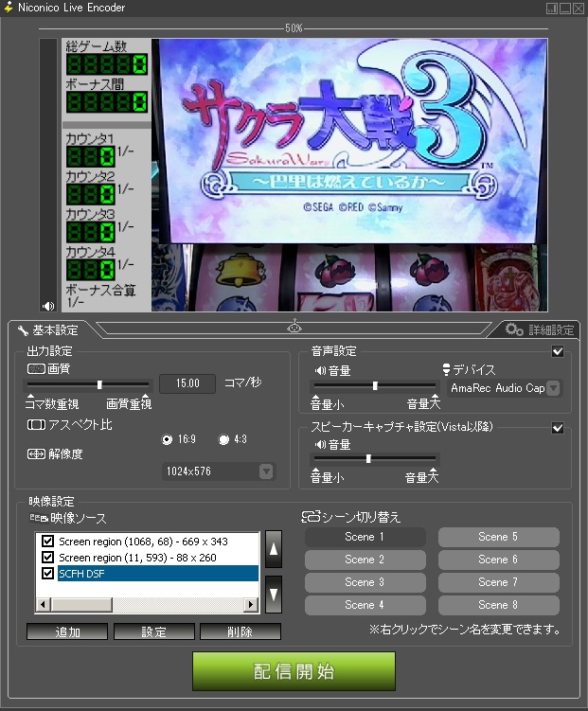
Task: Switch to Scene 2
Action: [x=365, y=560]
